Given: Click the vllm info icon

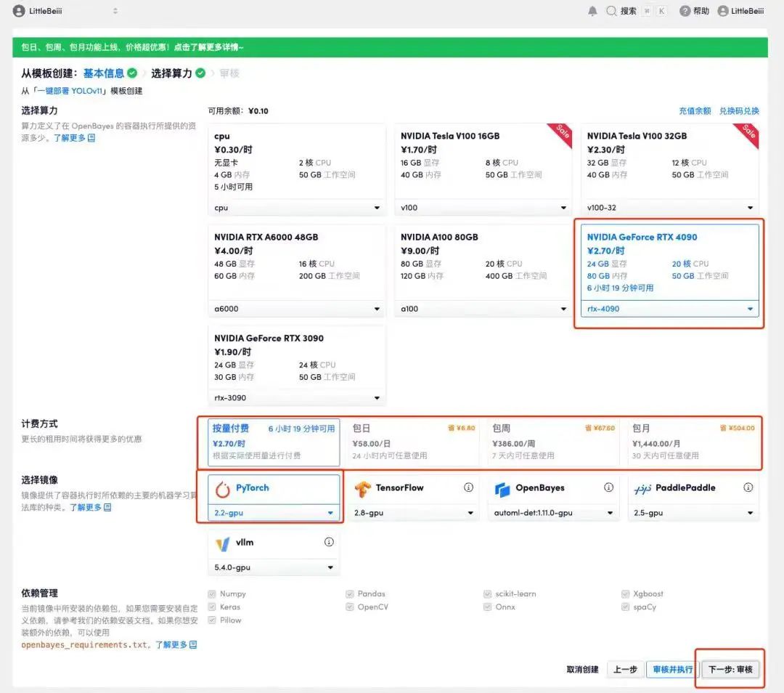Looking at the screenshot, I should click(x=329, y=542).
